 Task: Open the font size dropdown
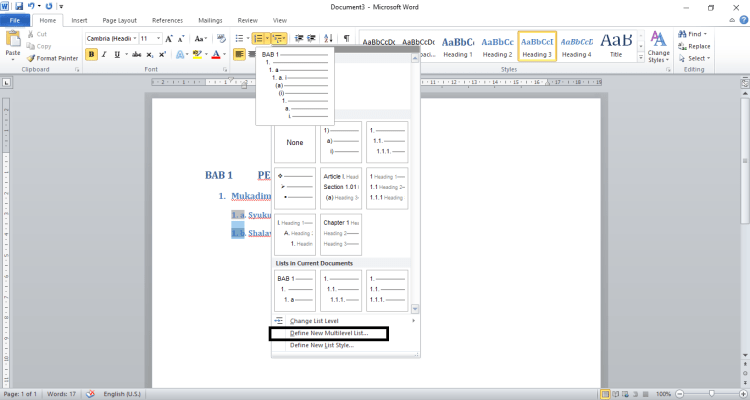click(x=150, y=38)
